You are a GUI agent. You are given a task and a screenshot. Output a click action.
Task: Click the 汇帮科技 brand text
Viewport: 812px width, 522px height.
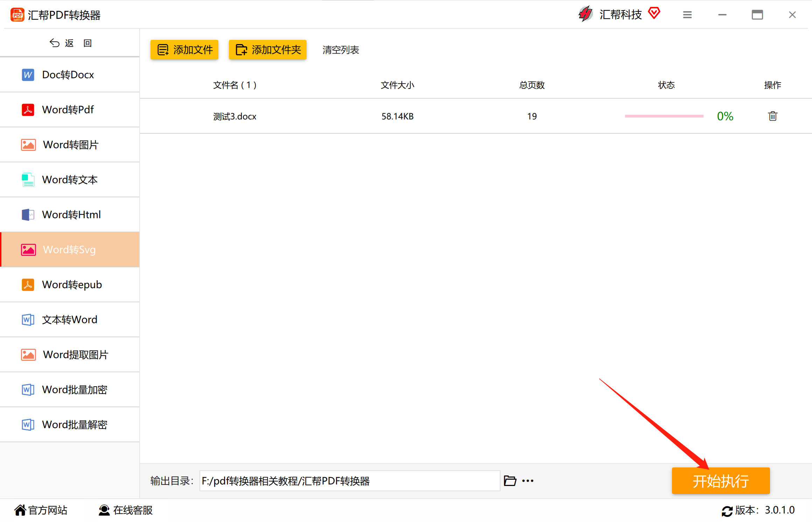[x=621, y=14]
